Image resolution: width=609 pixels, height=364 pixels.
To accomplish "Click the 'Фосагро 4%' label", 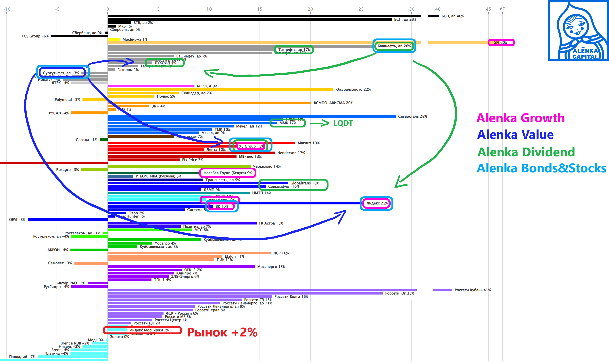I will pyautogui.click(x=165, y=243).
